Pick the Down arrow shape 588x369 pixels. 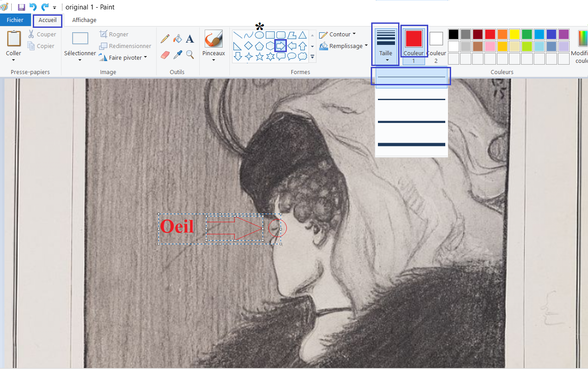(x=238, y=57)
